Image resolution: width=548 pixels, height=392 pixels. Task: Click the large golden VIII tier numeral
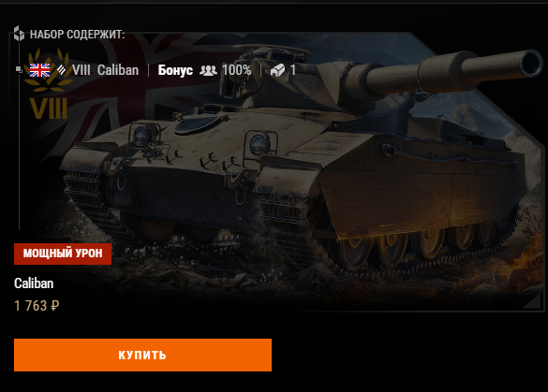point(49,109)
